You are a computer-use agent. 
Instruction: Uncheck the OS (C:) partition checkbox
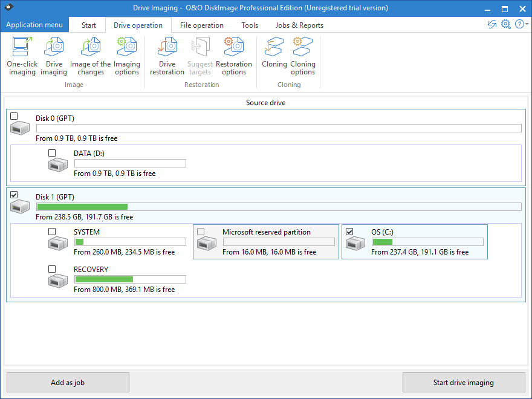pyautogui.click(x=349, y=232)
